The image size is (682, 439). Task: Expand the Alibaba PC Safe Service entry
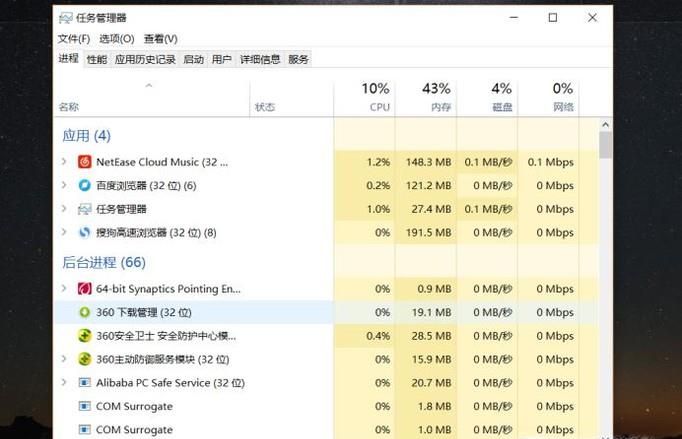64,382
